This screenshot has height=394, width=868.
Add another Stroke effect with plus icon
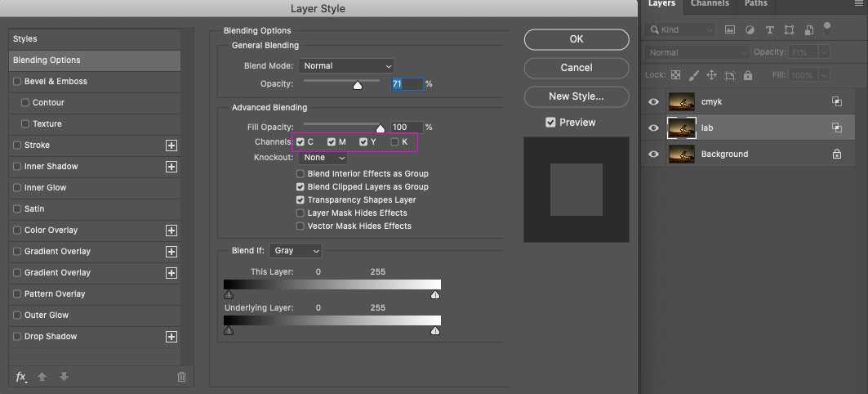[x=171, y=146]
